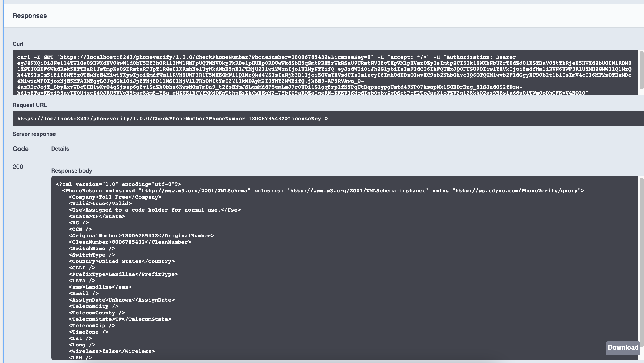The width and height of the screenshot is (644, 363).
Task: Click the Company Toll Free XML line
Action: 115,197
